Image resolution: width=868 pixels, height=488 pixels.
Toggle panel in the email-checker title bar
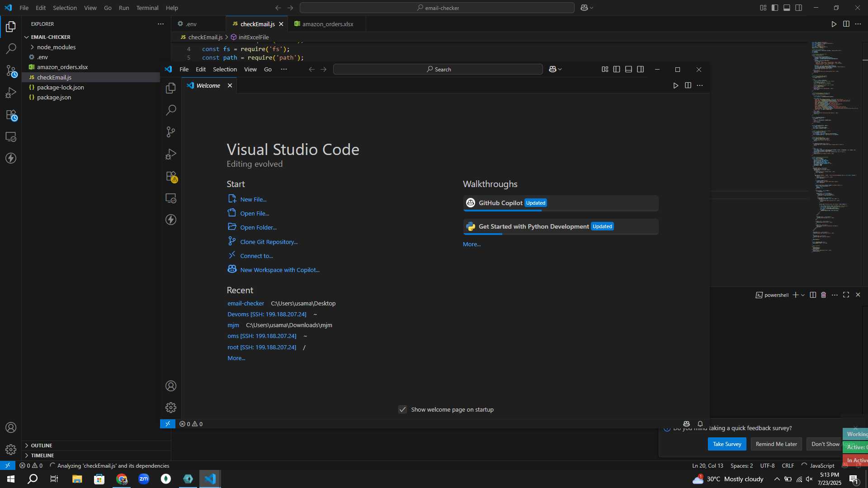click(787, 8)
